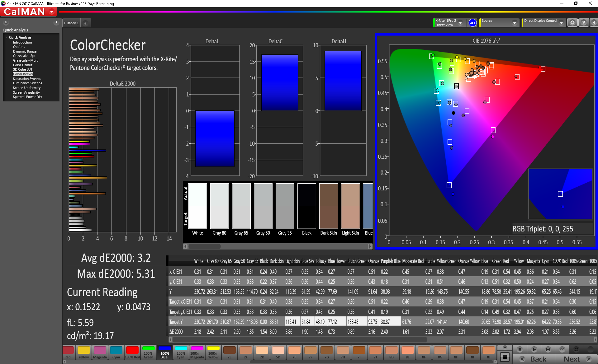
Task: Switch to the History 1 tab
Action: pyautogui.click(x=71, y=23)
